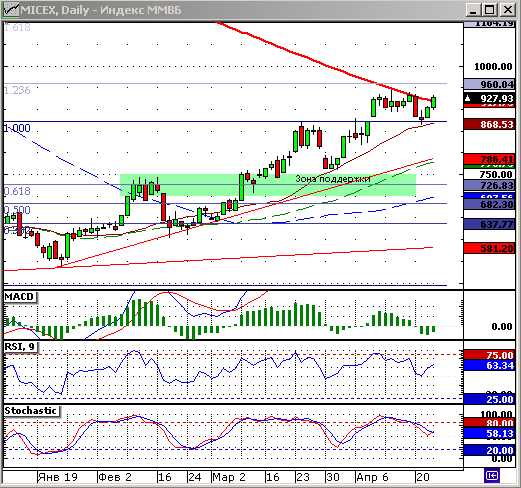This screenshot has width=521, height=488.
Task: Click the '23' date label on time axis
Action: [x=303, y=477]
